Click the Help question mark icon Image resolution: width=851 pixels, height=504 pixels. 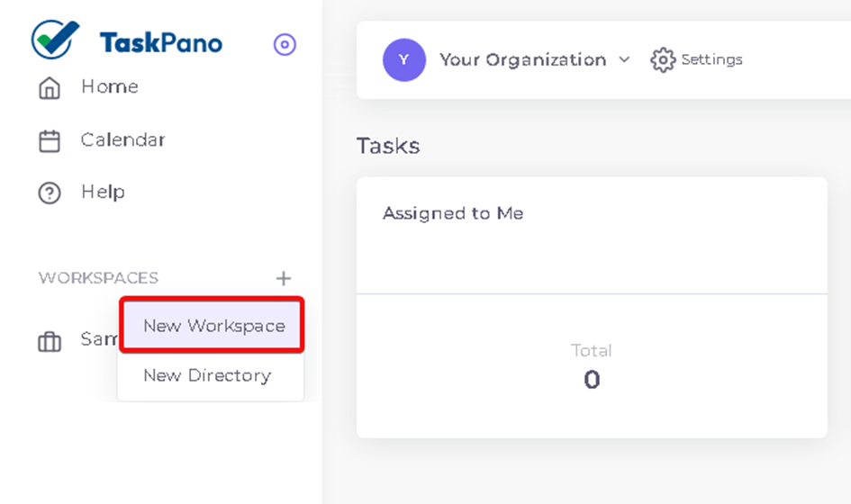[50, 193]
